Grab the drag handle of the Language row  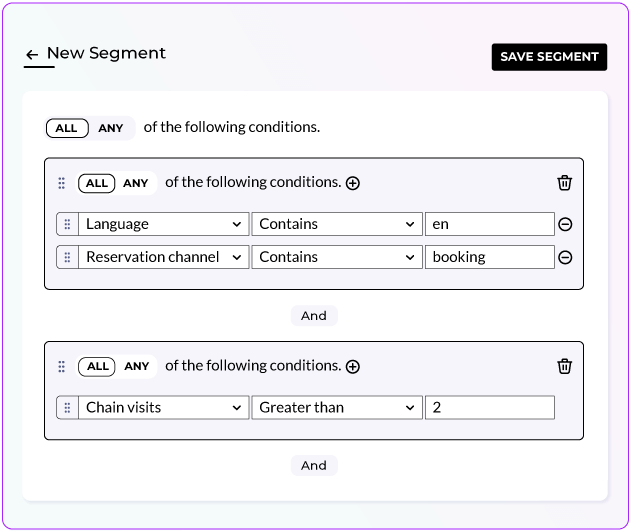(67, 225)
